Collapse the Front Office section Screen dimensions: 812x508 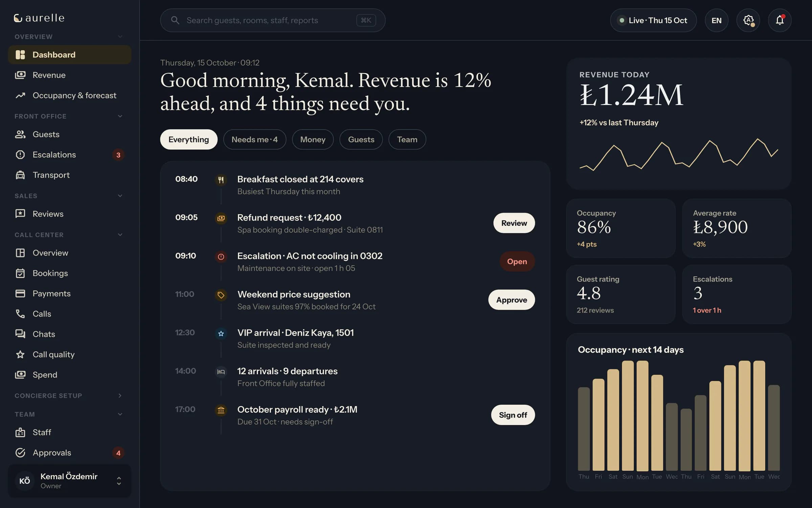coord(120,116)
